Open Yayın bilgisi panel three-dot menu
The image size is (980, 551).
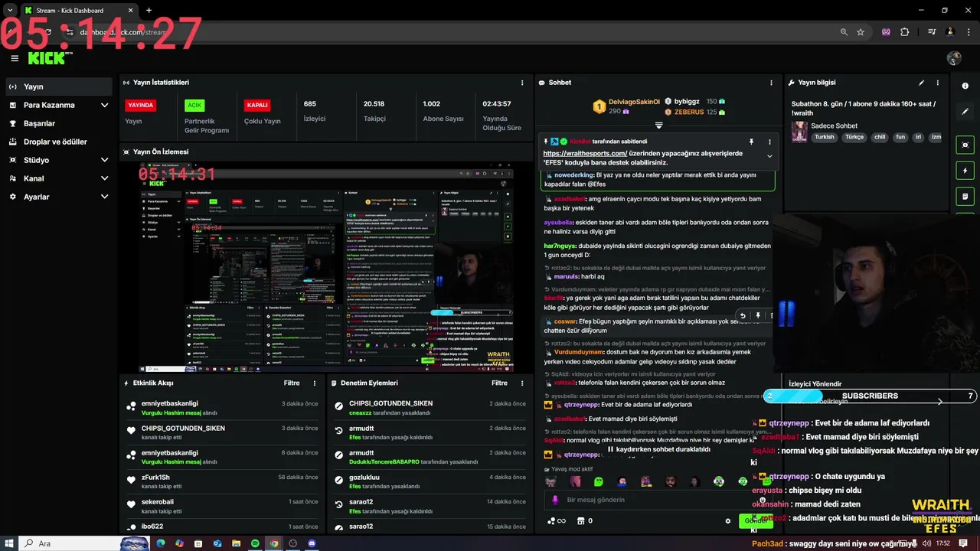coord(937,83)
